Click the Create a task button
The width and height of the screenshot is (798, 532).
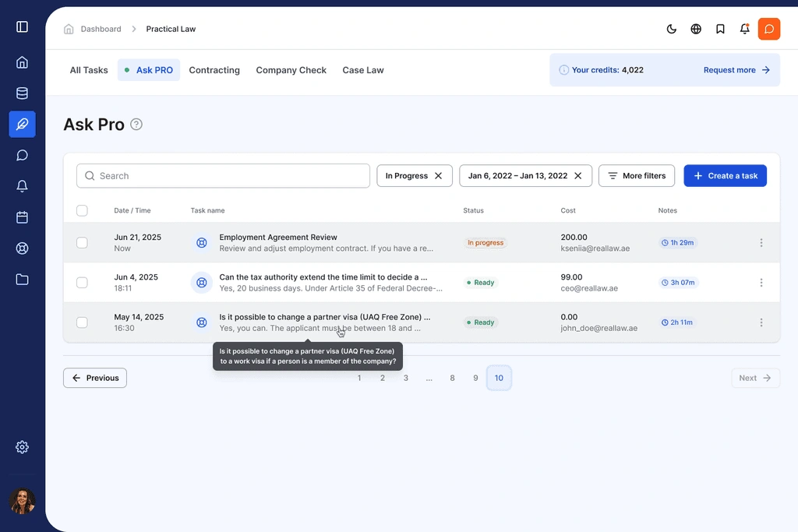pyautogui.click(x=725, y=176)
